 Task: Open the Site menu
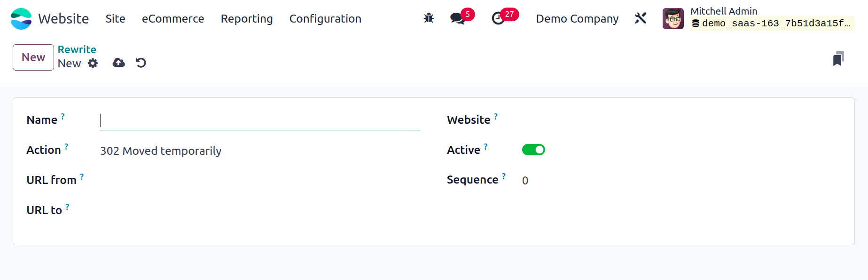(x=115, y=19)
